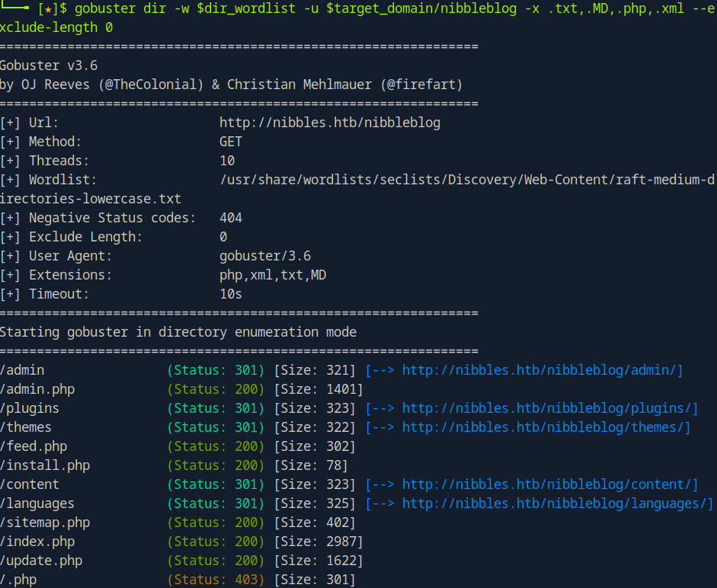The width and height of the screenshot is (717, 588).
Task: Click the /admin.php result entry
Action: 37,389
